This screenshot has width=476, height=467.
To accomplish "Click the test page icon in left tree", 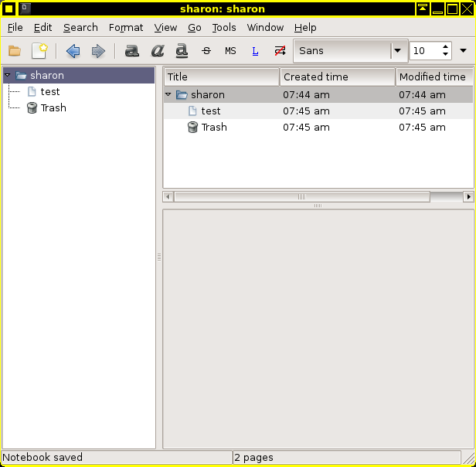I will point(32,91).
